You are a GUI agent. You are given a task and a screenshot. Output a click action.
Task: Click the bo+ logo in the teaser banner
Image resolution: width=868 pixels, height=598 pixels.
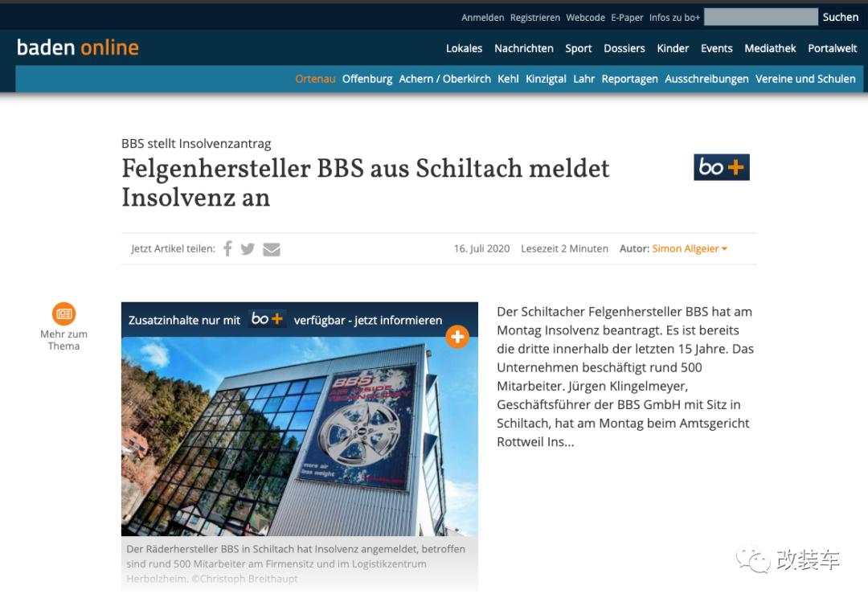[266, 319]
